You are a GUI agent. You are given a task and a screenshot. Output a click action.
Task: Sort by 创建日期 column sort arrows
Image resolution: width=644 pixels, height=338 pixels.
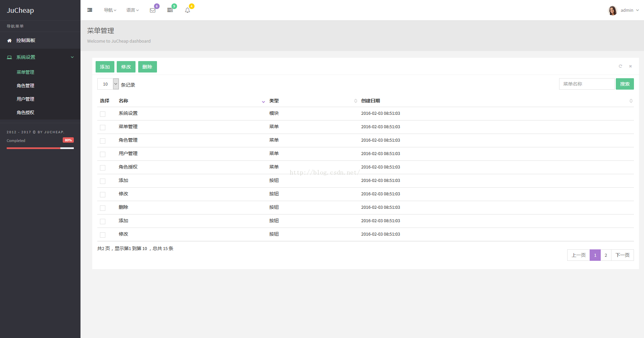[x=631, y=101]
